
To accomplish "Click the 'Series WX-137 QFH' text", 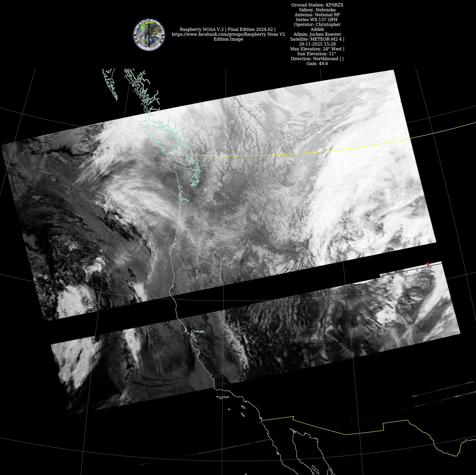I will pos(317,20).
